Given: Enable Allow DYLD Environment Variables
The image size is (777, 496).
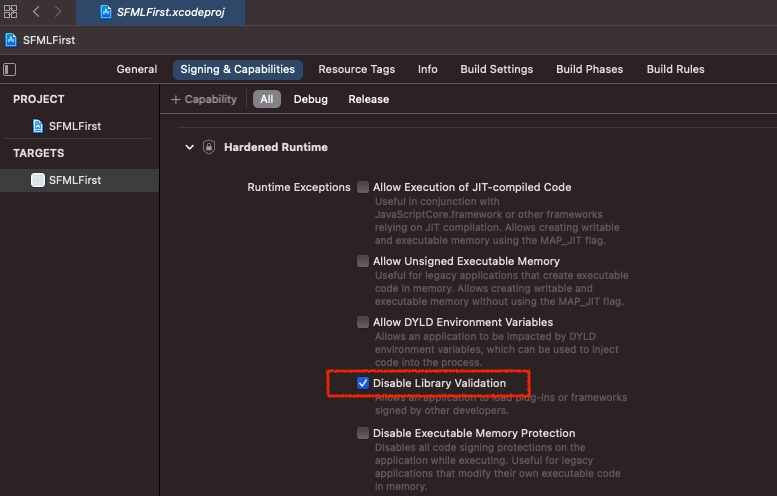Looking at the screenshot, I should [x=363, y=322].
